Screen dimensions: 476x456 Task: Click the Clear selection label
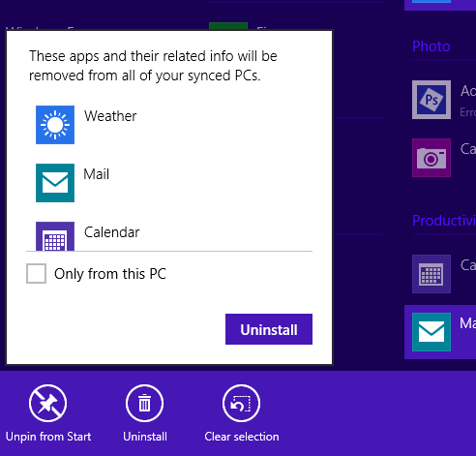[242, 437]
